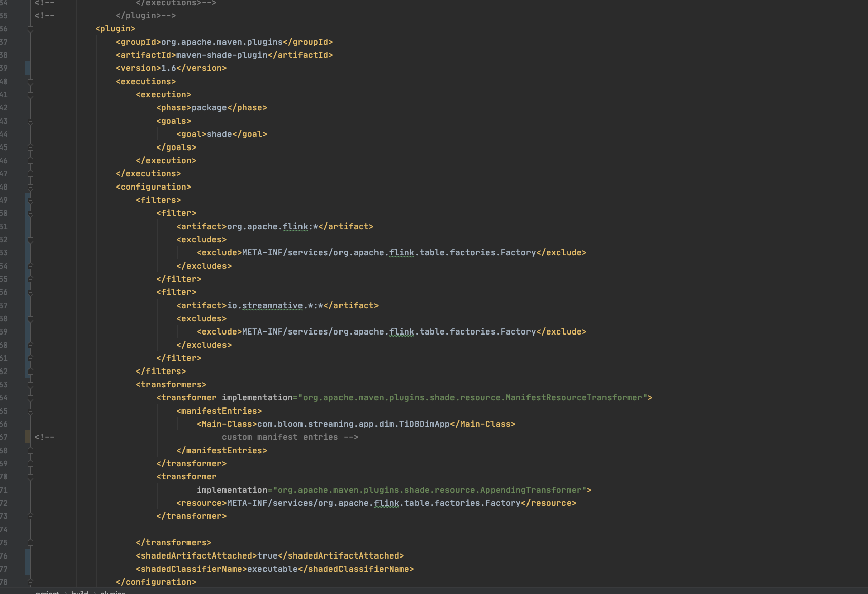Fold the <goals> element in gutter
868x594 pixels.
[30, 122]
